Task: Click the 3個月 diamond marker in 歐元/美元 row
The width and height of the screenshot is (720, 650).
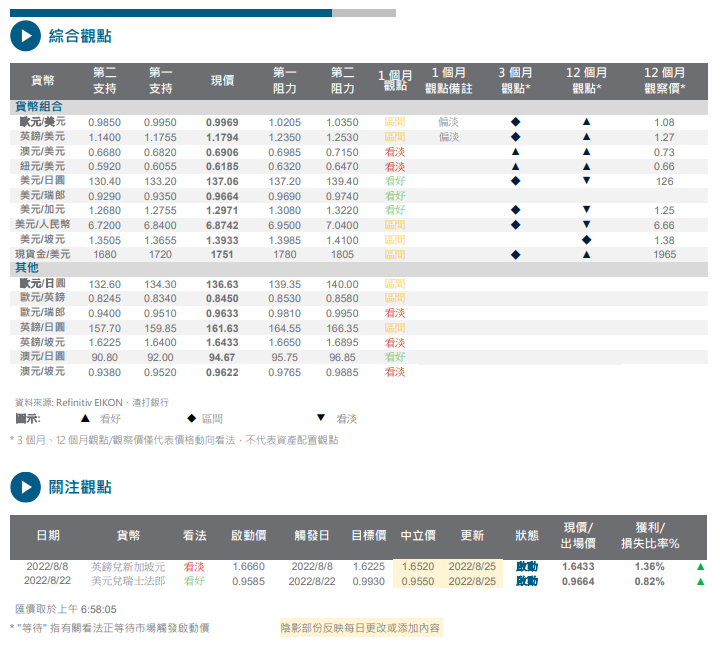Action: 515,122
